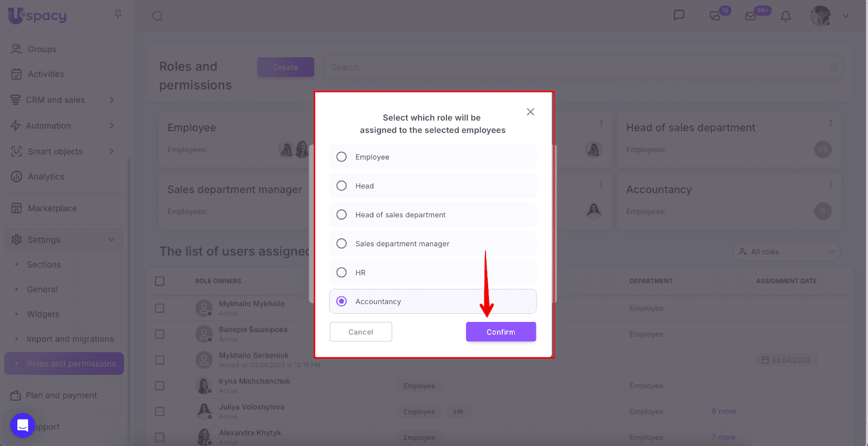Click the roles Search input field
Viewport: 868px width, 446px height.
(x=575, y=68)
